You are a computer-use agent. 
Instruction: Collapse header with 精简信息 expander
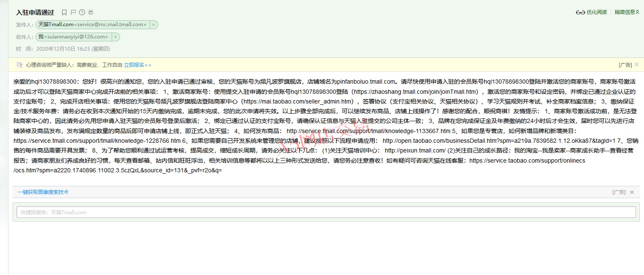coord(627,12)
